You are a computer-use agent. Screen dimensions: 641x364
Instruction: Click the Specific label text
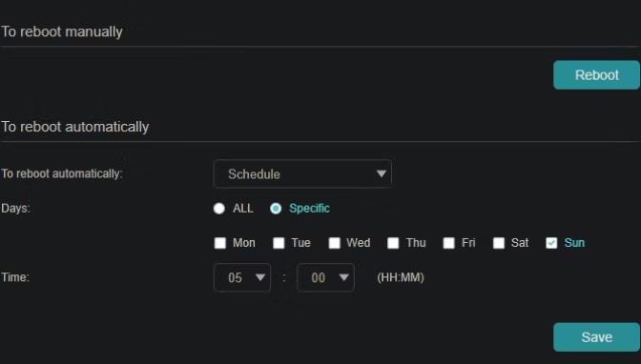coord(309,209)
